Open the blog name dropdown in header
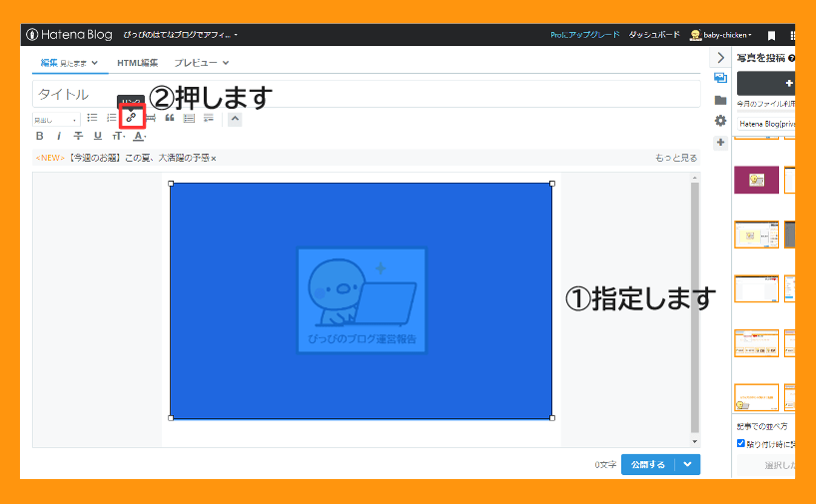This screenshot has width=816, height=504. 180,35
